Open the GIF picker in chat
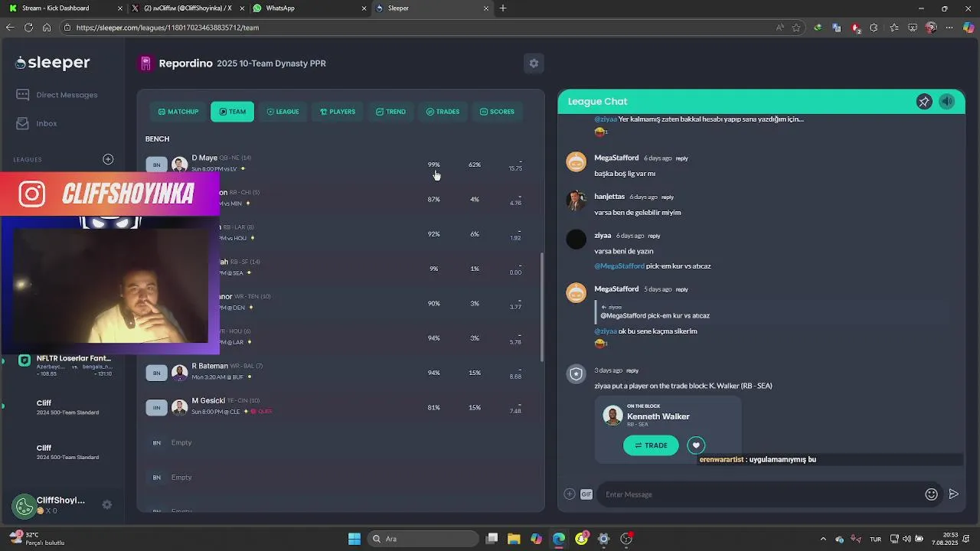980x551 pixels. pyautogui.click(x=586, y=494)
